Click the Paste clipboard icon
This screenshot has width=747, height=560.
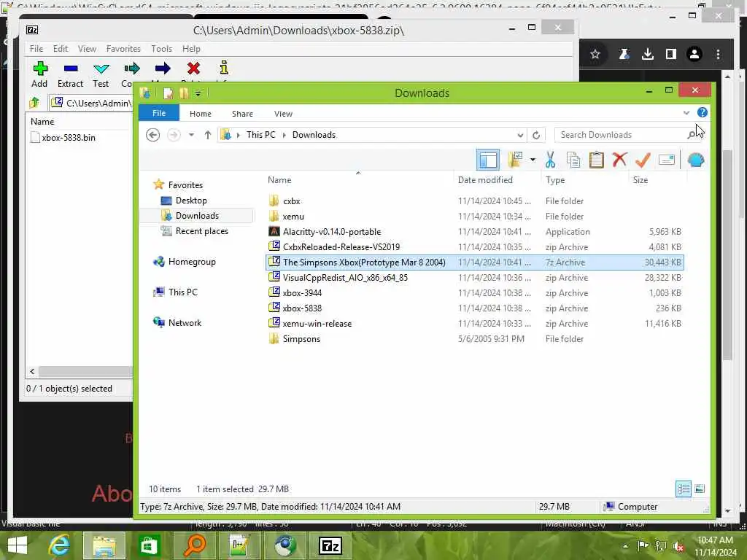[597, 160]
